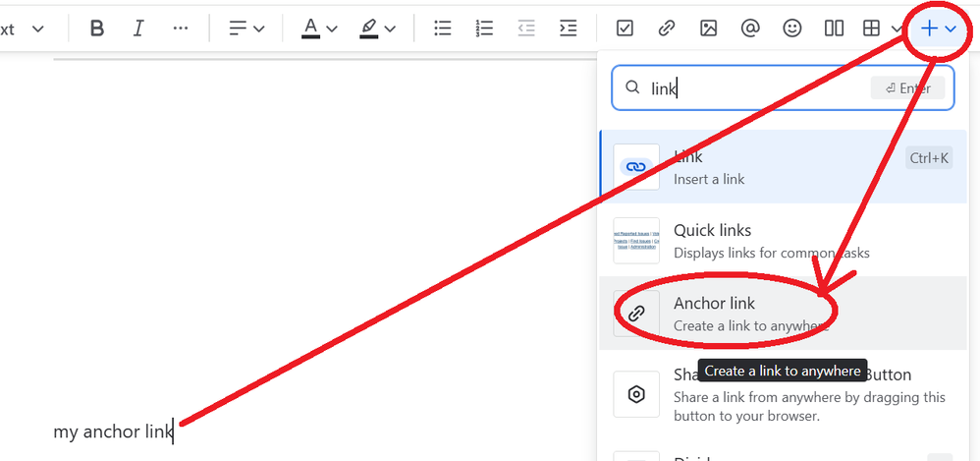Click the Ctrl+K shortcut badge
The image size is (980, 461).
(x=929, y=158)
